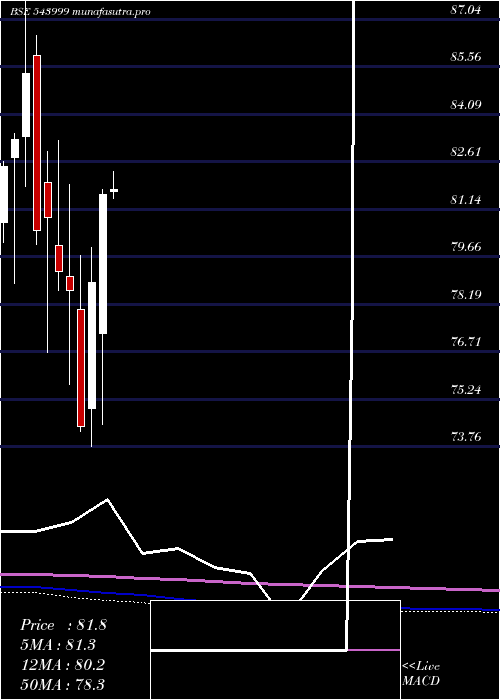Image resolution: width=500 pixels, height=700 pixels.
Task: Click the 79.66 price axis label
Action: point(466,247)
